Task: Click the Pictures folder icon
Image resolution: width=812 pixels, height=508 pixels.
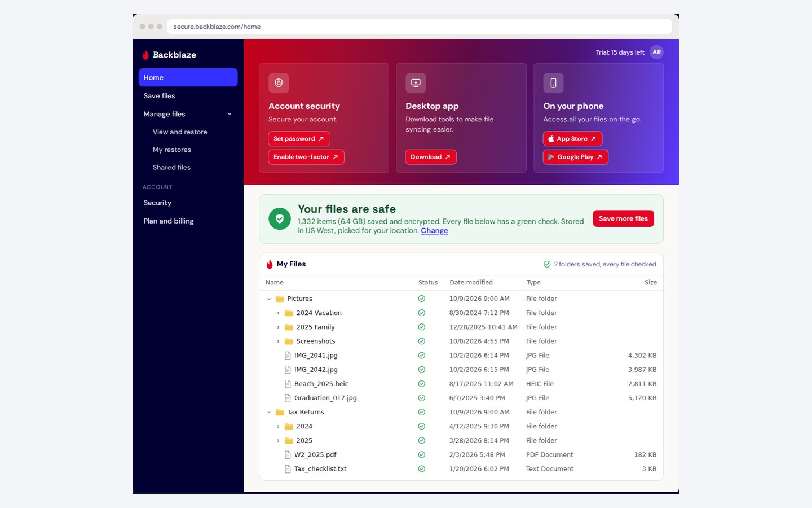Action: 280,299
